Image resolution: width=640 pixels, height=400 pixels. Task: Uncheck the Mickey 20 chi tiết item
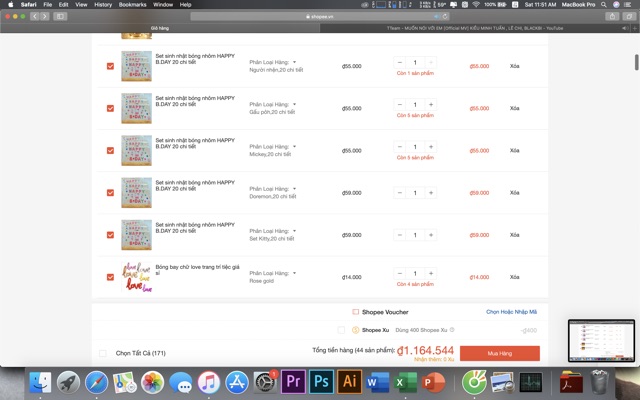pyautogui.click(x=110, y=151)
